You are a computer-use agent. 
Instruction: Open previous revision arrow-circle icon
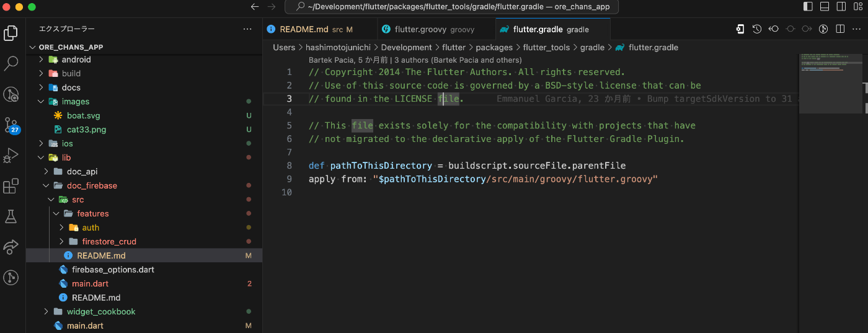(x=774, y=29)
